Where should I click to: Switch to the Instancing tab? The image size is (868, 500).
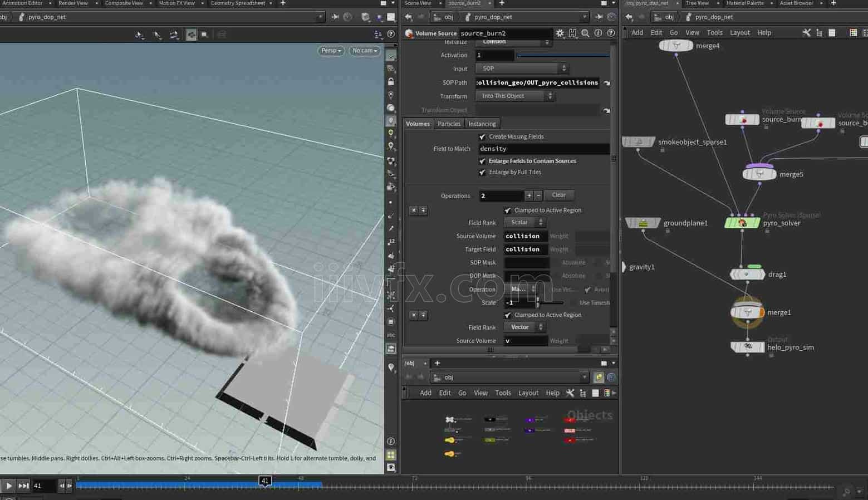[x=482, y=124]
